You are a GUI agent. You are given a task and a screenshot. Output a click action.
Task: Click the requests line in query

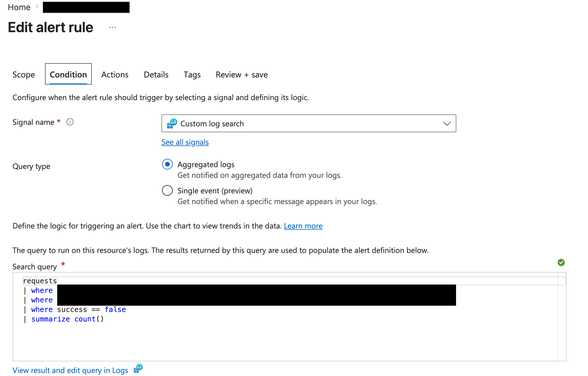coord(40,281)
